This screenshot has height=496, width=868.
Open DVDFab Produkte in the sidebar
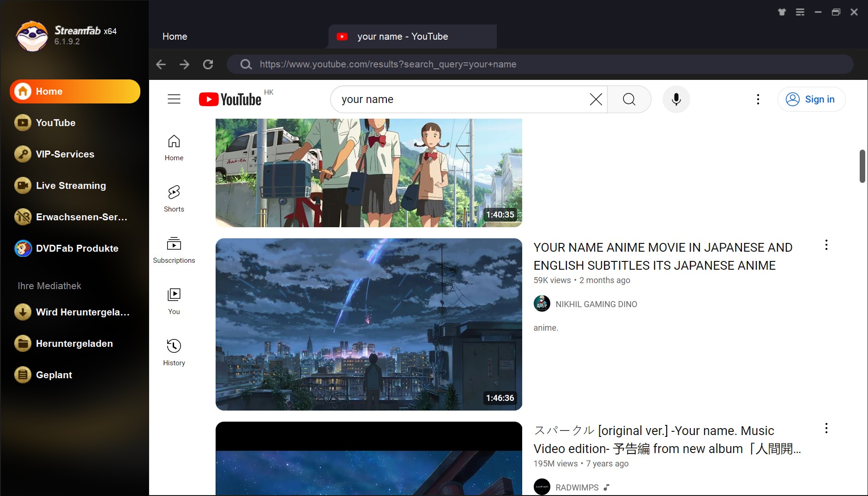tap(77, 248)
